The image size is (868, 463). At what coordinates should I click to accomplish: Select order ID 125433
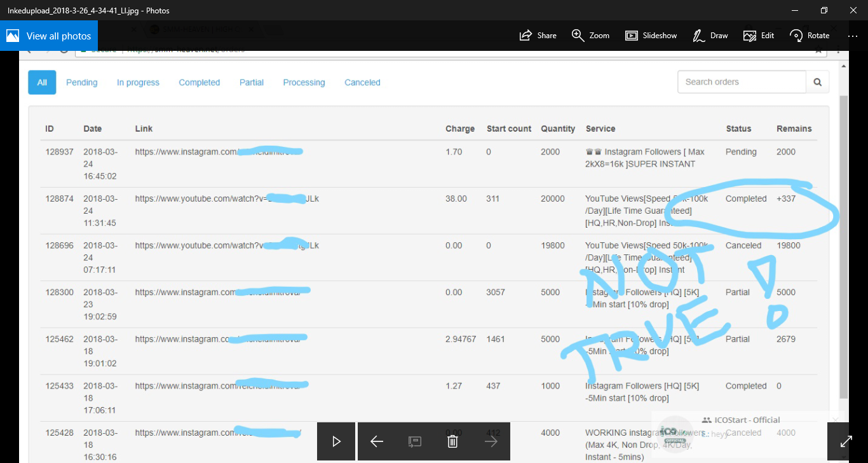pos(60,386)
